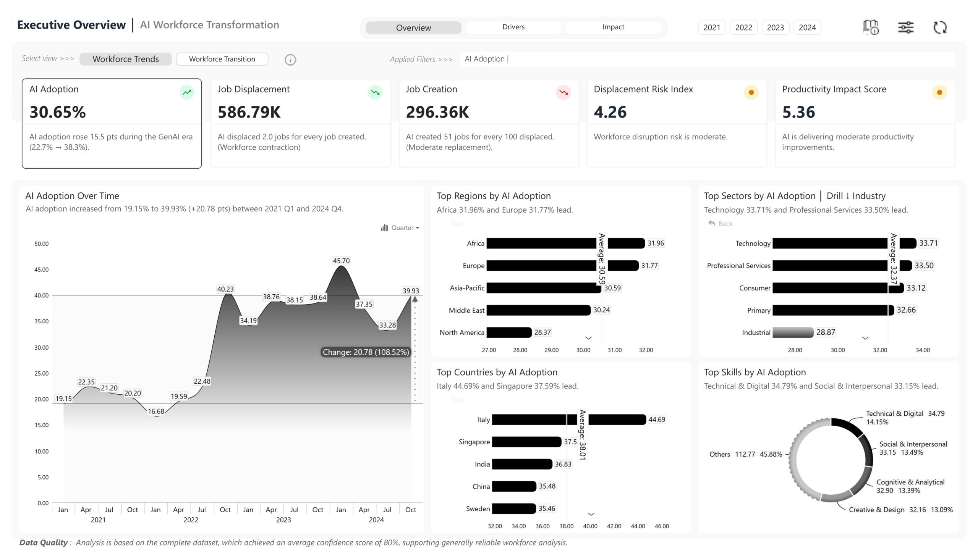Click the 33.28 data label

point(387,325)
